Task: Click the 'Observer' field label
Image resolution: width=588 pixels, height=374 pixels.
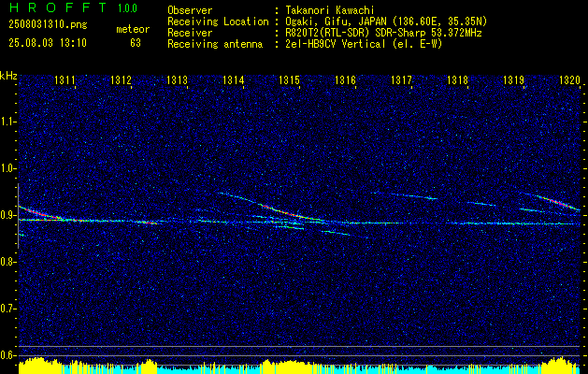Action: 190,10
